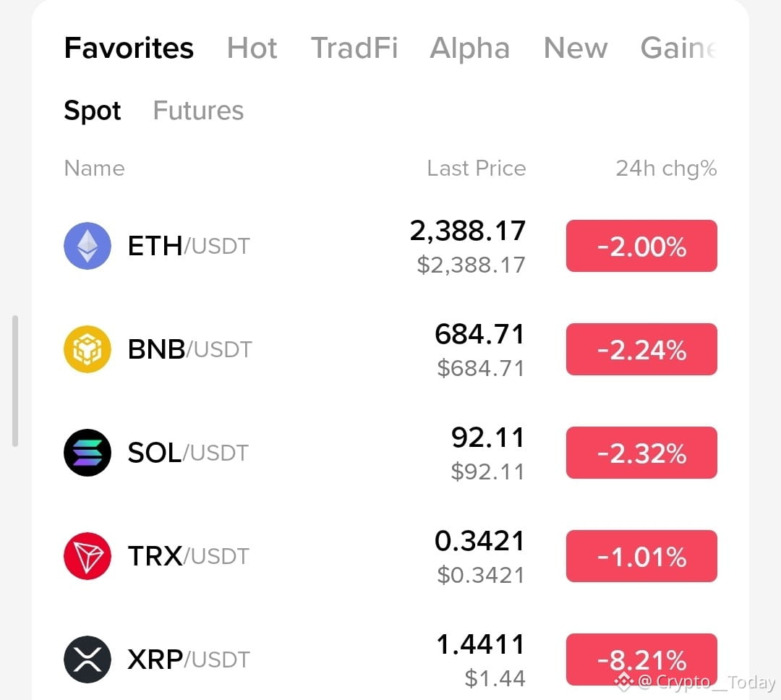The height and width of the screenshot is (700, 781).
Task: Open the TradFi tab
Action: (354, 48)
